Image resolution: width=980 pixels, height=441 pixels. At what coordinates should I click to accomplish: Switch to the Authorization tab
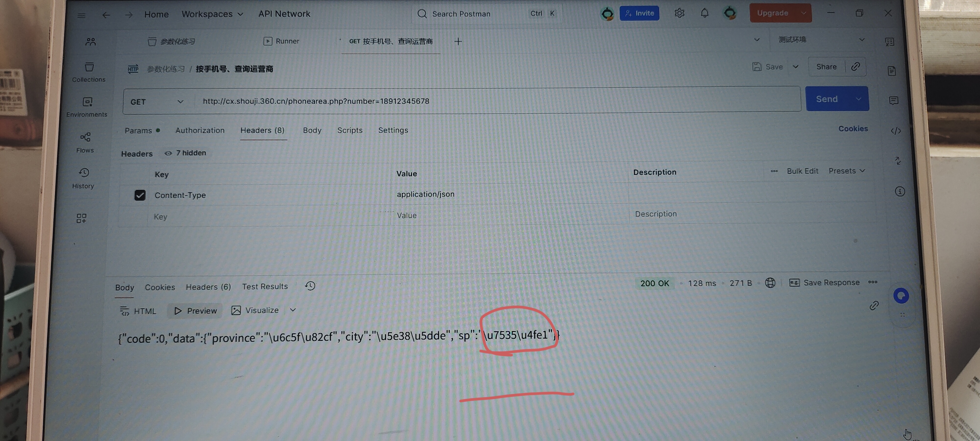[200, 130]
